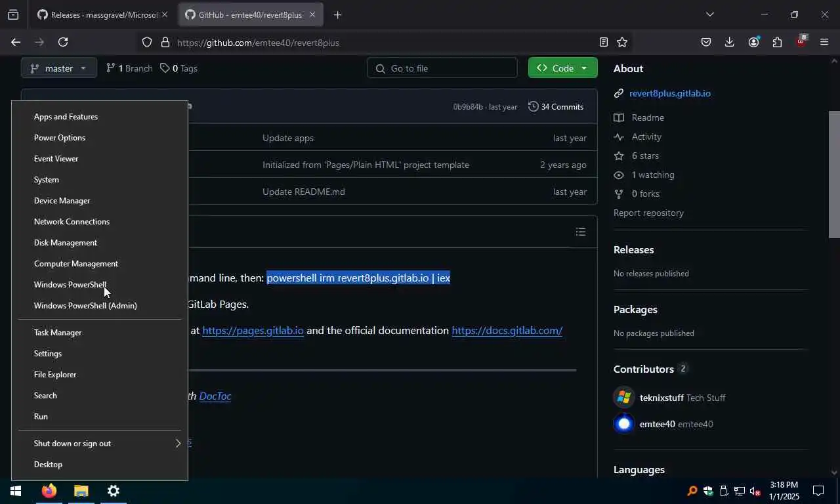Open File Explorer taskbar icon
The width and height of the screenshot is (840, 504).
click(81, 491)
